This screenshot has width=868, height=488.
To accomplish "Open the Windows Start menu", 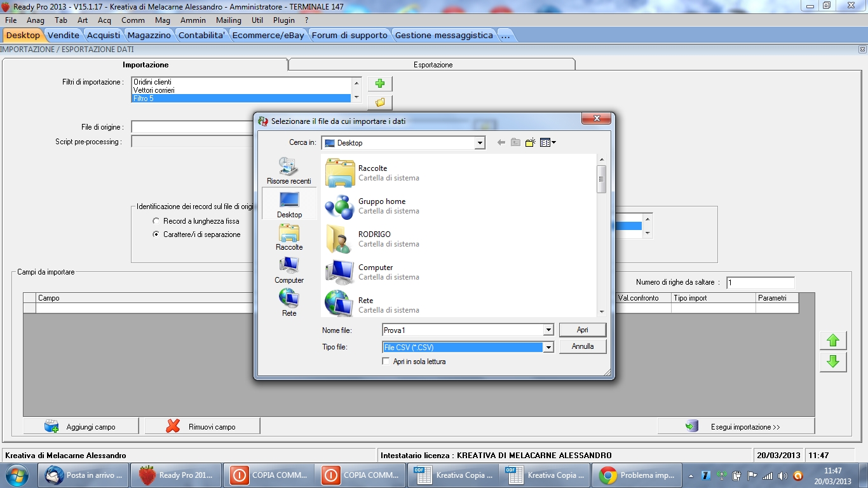I will 17,475.
